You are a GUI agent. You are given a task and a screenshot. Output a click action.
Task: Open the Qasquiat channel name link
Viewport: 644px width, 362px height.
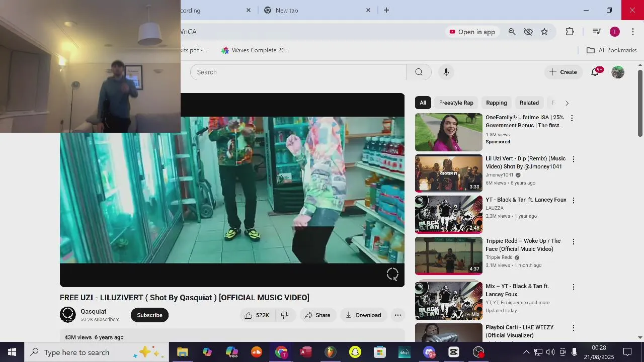tap(94, 312)
